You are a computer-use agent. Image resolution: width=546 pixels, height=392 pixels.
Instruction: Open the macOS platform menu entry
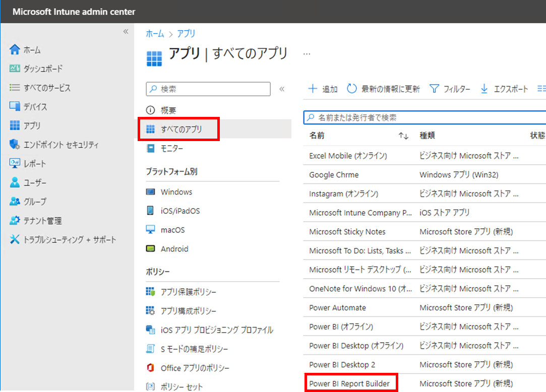point(173,230)
